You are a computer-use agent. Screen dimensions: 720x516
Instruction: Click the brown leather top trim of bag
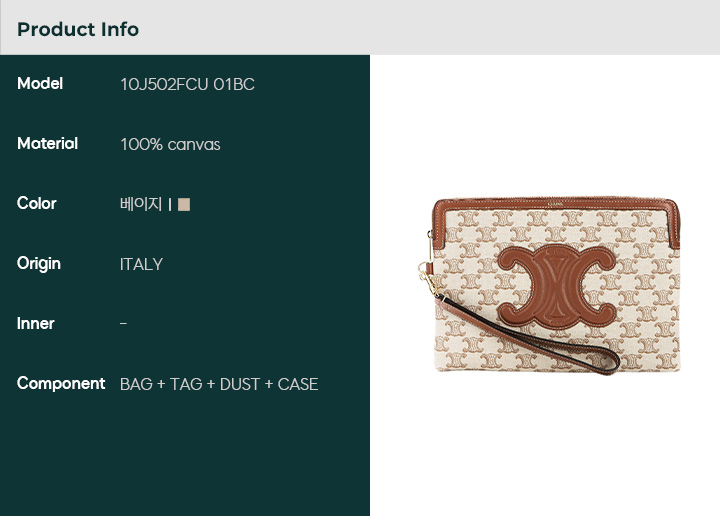556,205
